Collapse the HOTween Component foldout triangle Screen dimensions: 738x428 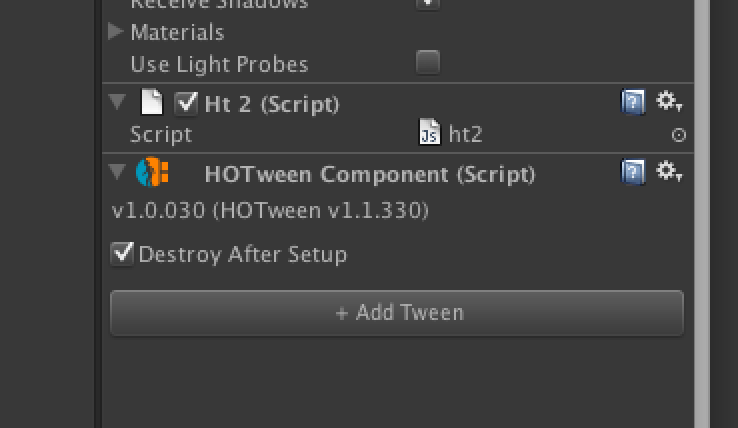pyautogui.click(x=117, y=171)
